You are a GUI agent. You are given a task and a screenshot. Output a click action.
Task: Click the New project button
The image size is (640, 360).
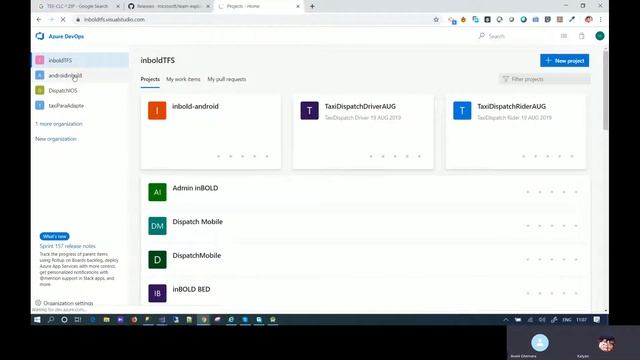point(564,60)
